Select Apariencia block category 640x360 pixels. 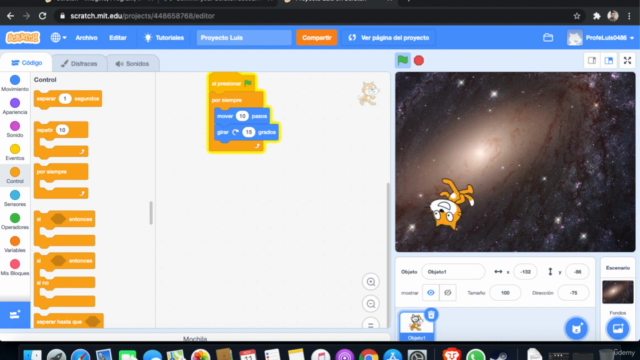pos(15,106)
